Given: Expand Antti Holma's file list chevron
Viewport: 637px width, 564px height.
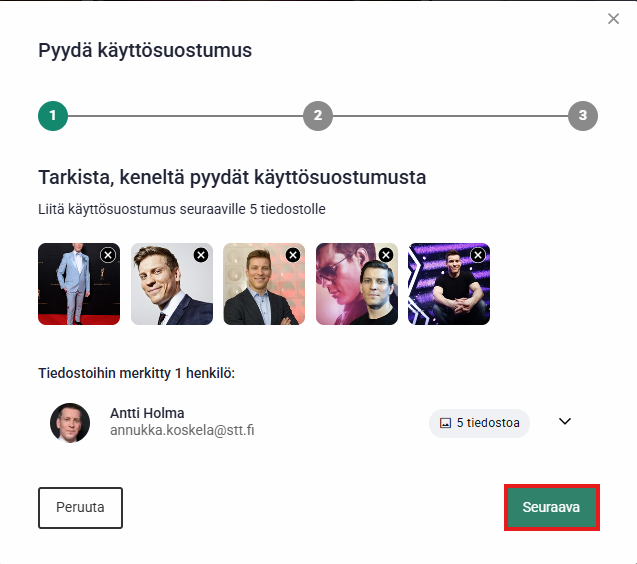Looking at the screenshot, I should point(565,421).
